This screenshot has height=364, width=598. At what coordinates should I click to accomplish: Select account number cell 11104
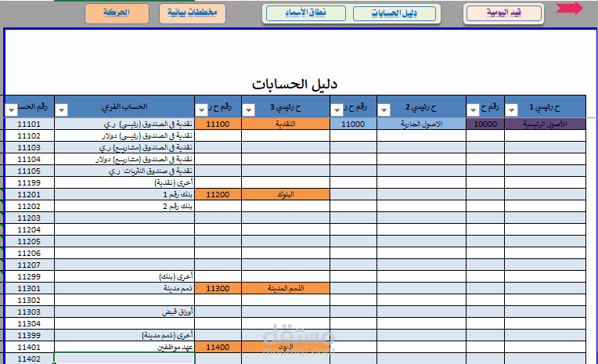click(29, 160)
